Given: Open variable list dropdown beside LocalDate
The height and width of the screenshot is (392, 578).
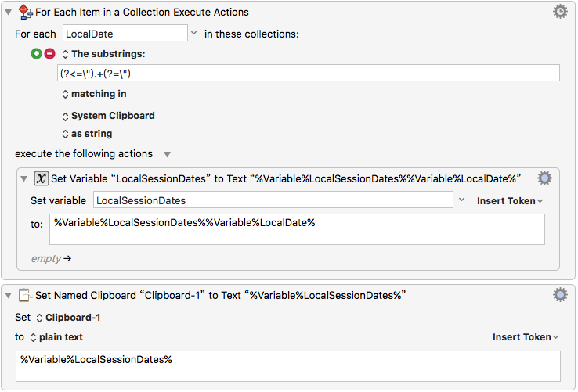Looking at the screenshot, I should coord(194,34).
